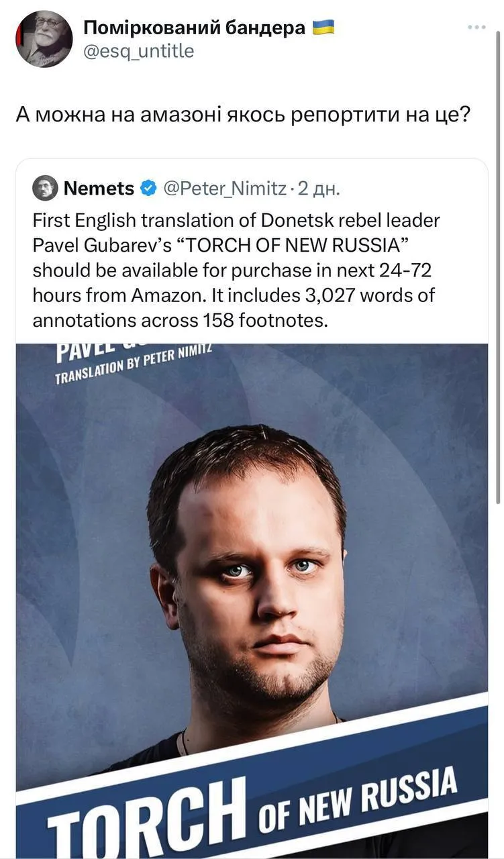Open the quoted tweet's text body
The width and height of the screenshot is (504, 859).
pos(236,270)
